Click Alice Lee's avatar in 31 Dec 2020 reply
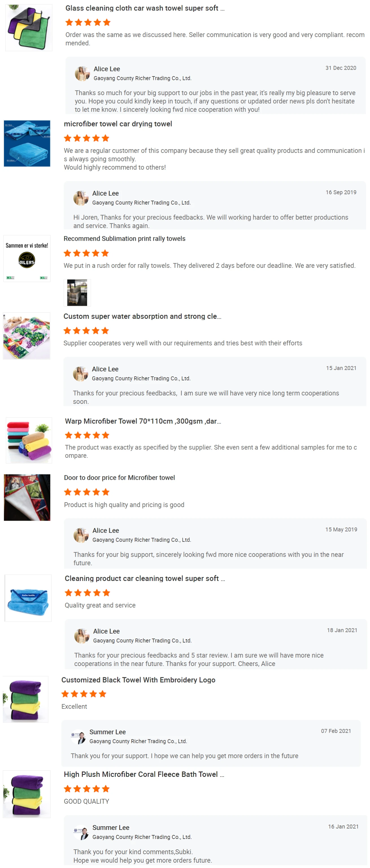The height and width of the screenshot is (868, 370). (82, 73)
